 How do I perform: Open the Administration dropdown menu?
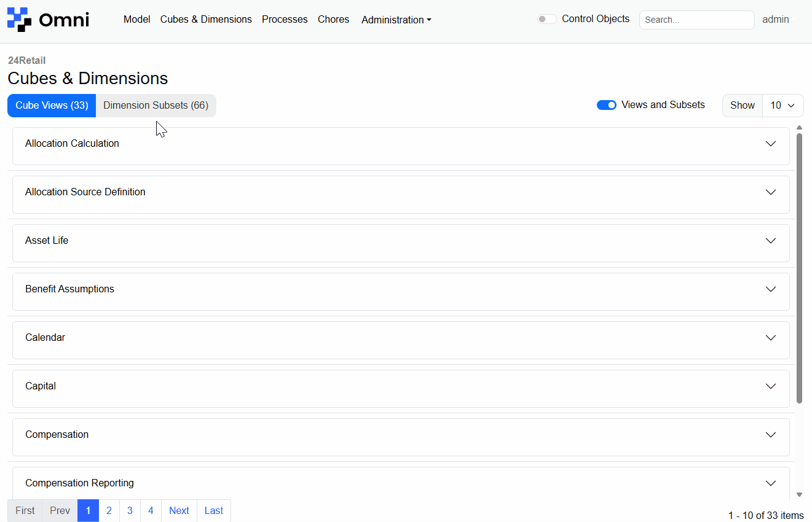pos(396,20)
